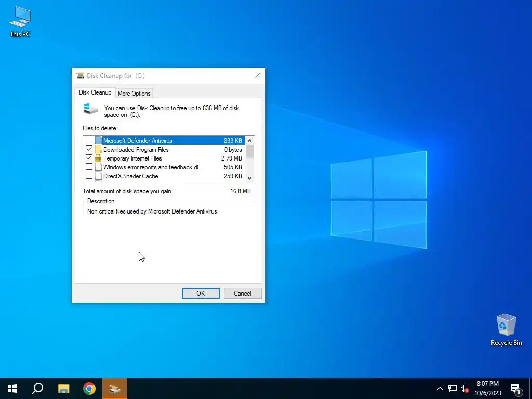Click the 16.8 MB total gain value
Image resolution: width=532 pixels, height=399 pixels.
pyautogui.click(x=240, y=191)
